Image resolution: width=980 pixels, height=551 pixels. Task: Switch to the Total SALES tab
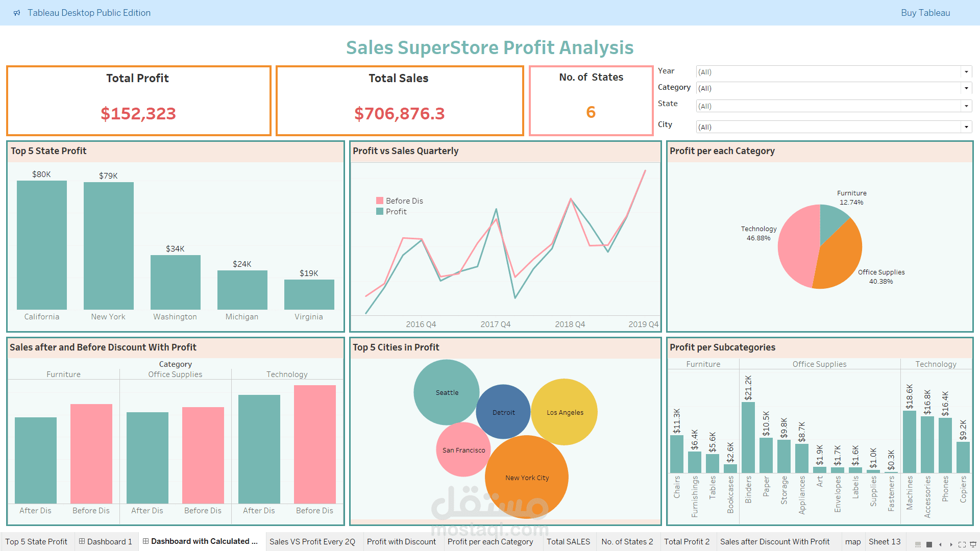(569, 541)
